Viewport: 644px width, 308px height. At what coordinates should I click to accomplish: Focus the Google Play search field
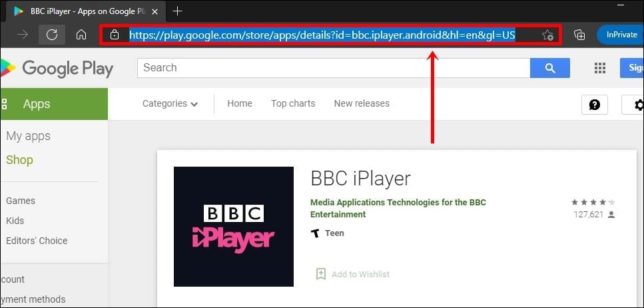pos(334,68)
